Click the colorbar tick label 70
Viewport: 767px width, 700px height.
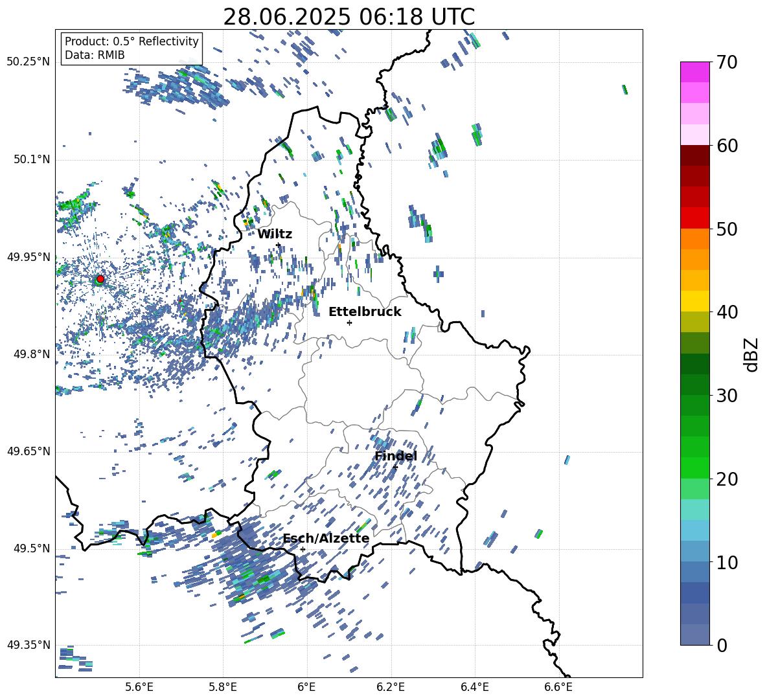pos(726,63)
